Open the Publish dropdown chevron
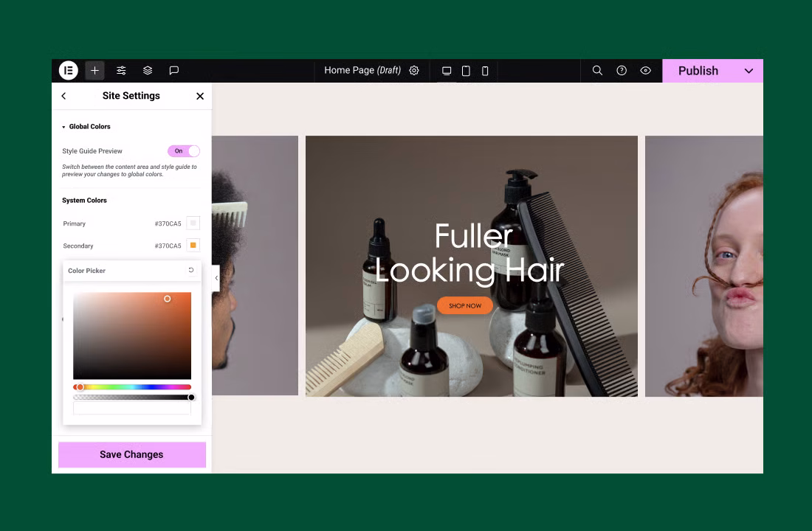The image size is (812, 531). [x=749, y=70]
